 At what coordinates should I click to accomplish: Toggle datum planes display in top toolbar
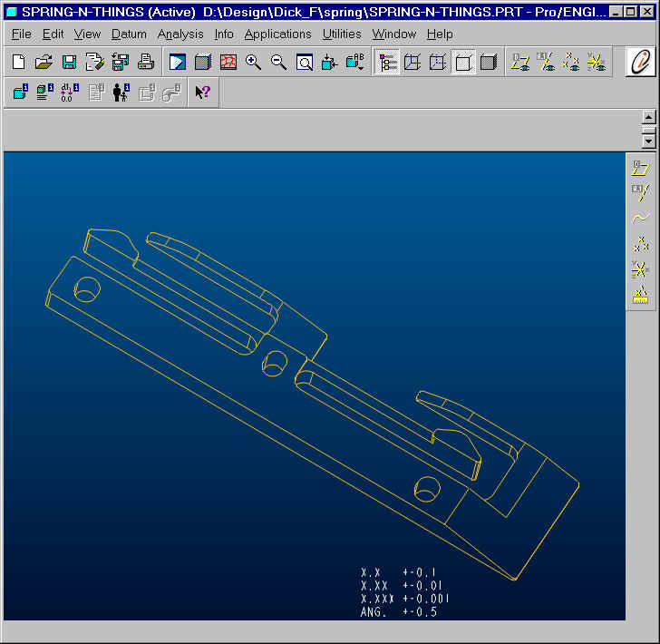520,62
